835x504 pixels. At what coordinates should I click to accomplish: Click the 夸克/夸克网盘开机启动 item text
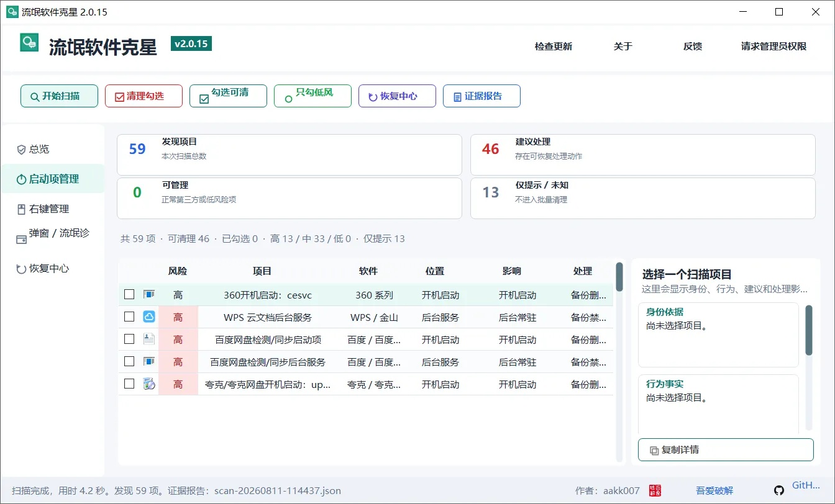pyautogui.click(x=268, y=384)
